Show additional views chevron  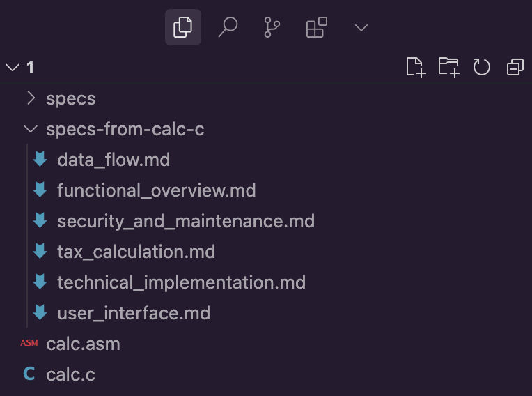click(361, 27)
